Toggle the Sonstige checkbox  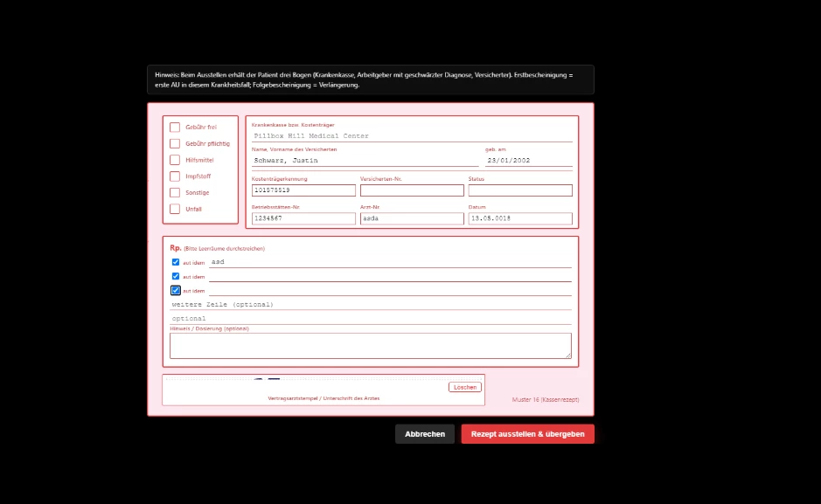click(x=175, y=192)
